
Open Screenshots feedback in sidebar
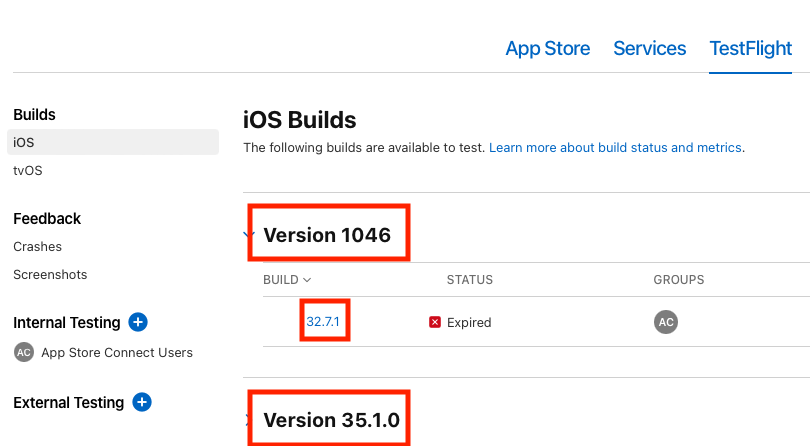tap(50, 274)
